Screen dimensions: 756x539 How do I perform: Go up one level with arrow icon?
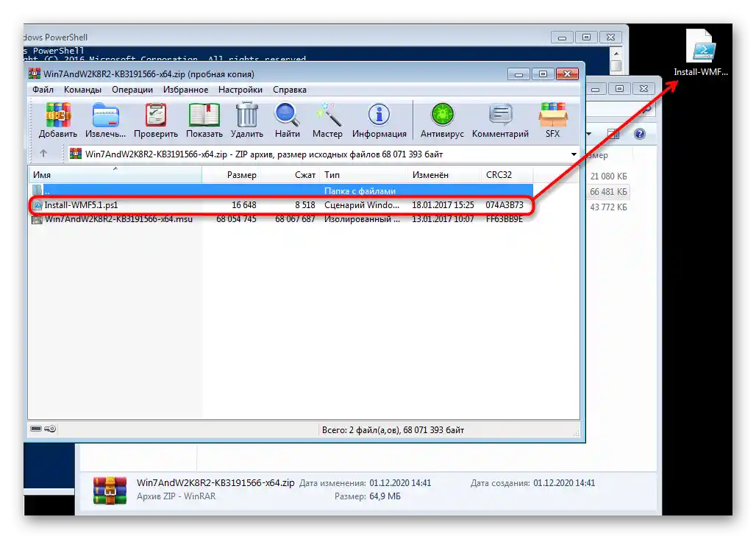coord(43,153)
